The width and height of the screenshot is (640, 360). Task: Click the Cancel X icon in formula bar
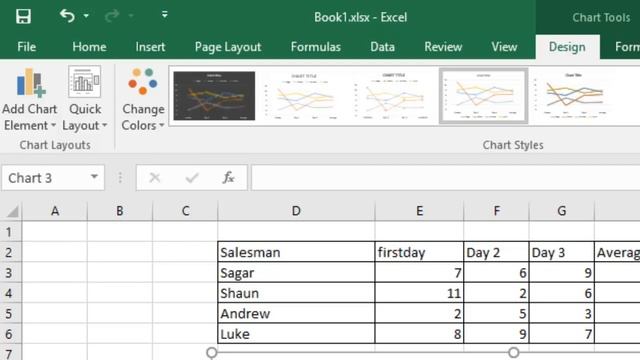[155, 178]
